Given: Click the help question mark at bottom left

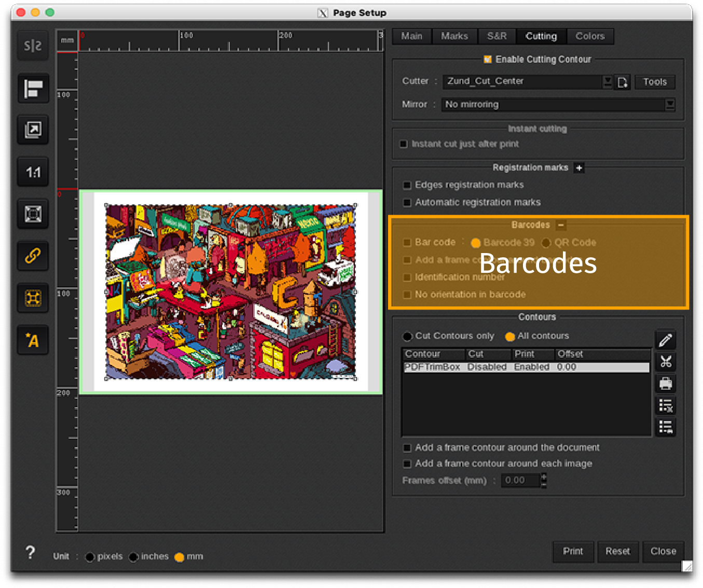Looking at the screenshot, I should click(x=30, y=554).
